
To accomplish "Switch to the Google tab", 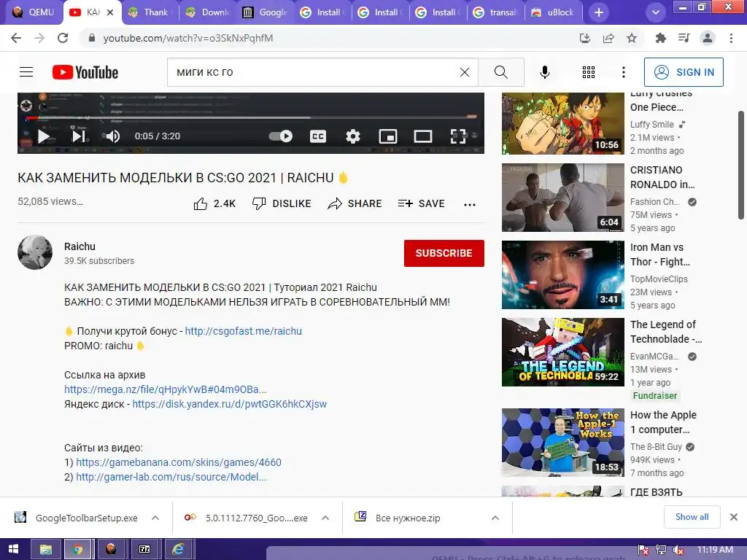I will point(266,12).
